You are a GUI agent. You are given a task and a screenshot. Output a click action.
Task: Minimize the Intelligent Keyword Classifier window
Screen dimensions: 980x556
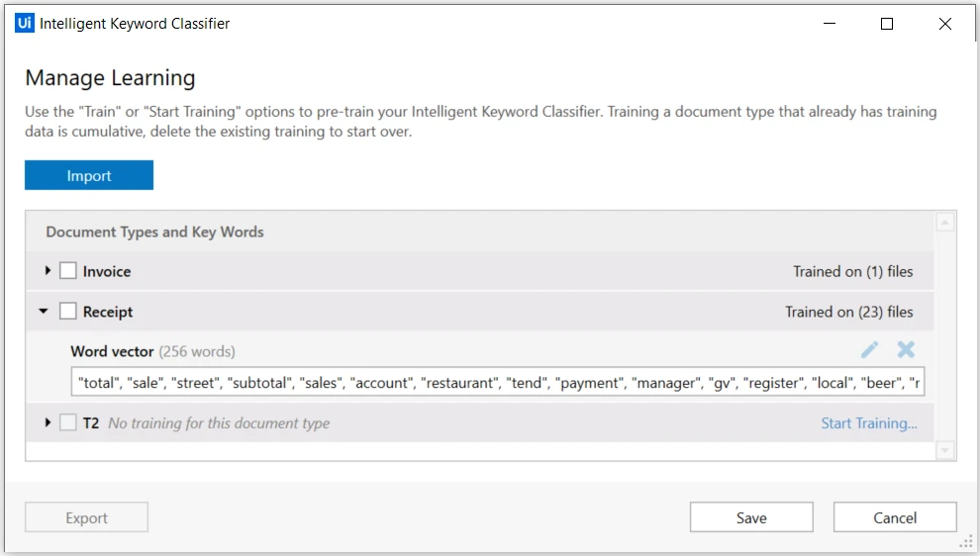830,24
